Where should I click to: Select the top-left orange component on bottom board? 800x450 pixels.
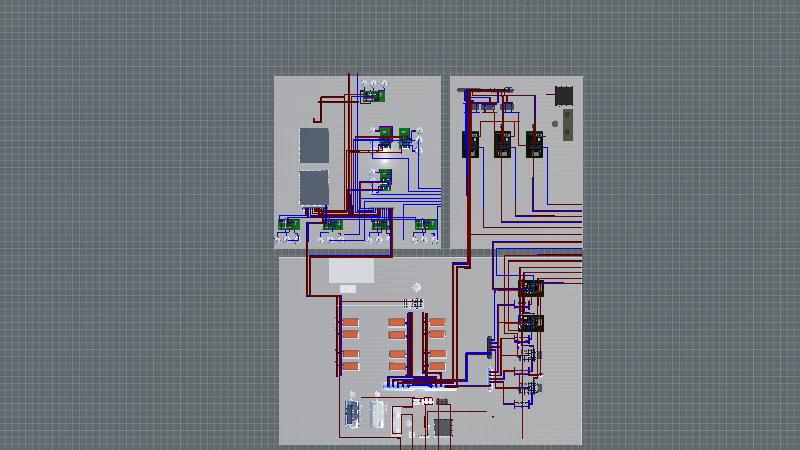tap(351, 323)
